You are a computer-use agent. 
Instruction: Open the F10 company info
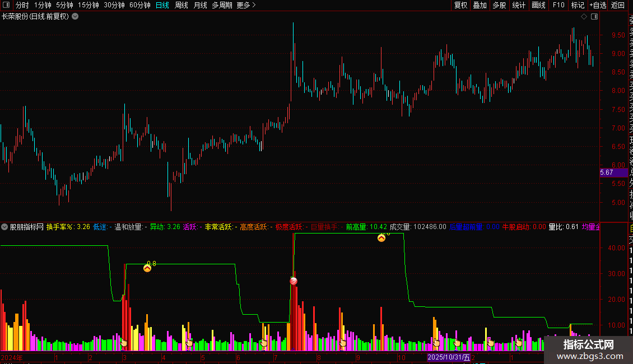pos(558,5)
